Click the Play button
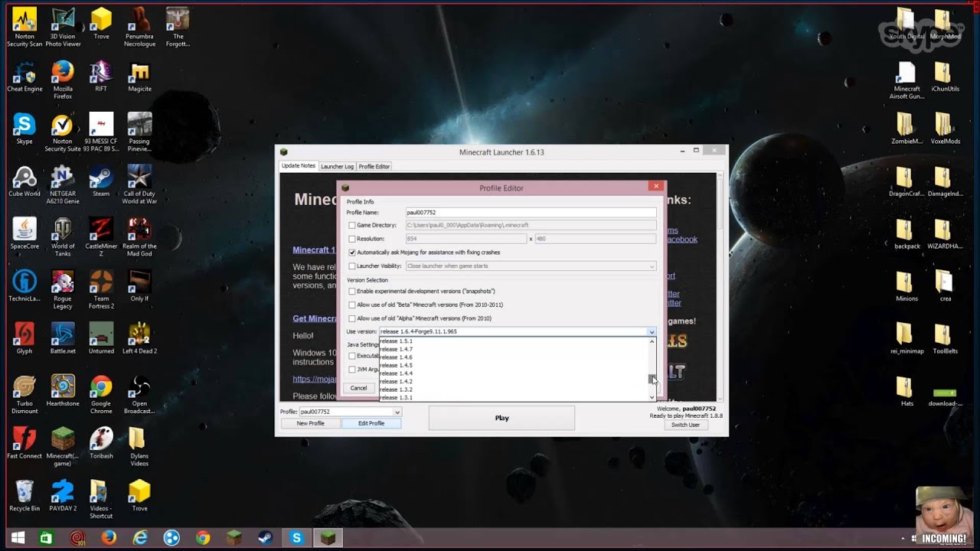980x551 pixels. 501,418
